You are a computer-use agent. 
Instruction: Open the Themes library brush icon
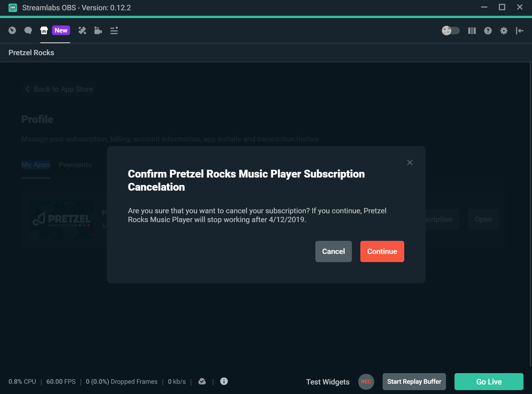pyautogui.click(x=82, y=30)
